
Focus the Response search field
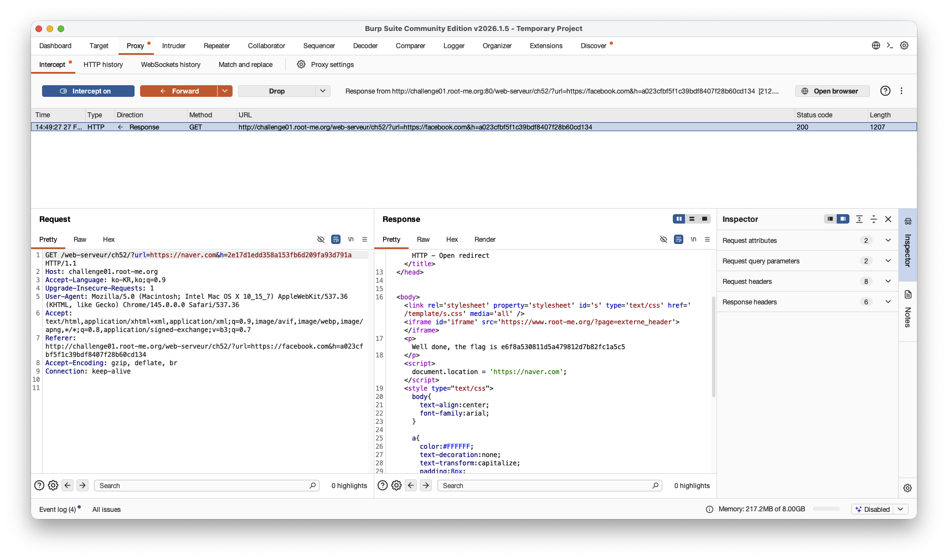(x=550, y=485)
